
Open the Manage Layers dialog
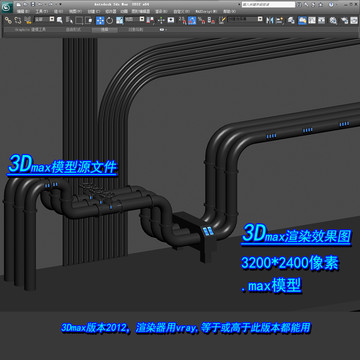[291, 20]
